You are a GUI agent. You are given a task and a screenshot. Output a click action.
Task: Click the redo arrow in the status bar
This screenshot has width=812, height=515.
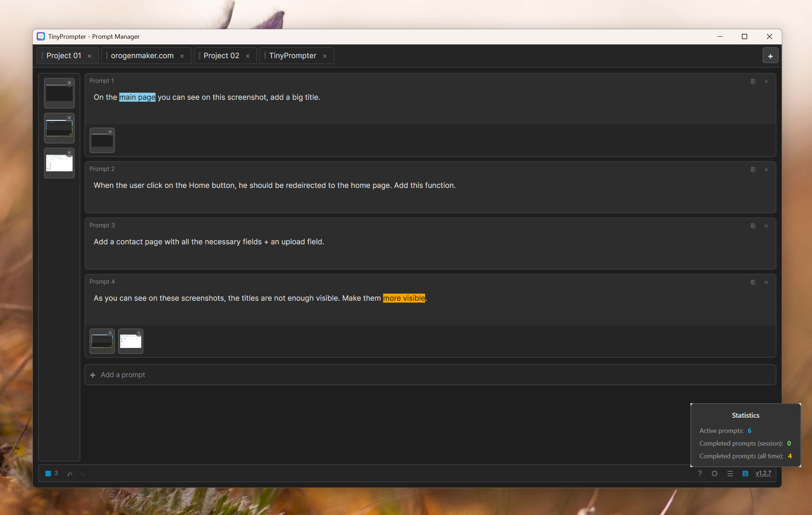pyautogui.click(x=82, y=474)
